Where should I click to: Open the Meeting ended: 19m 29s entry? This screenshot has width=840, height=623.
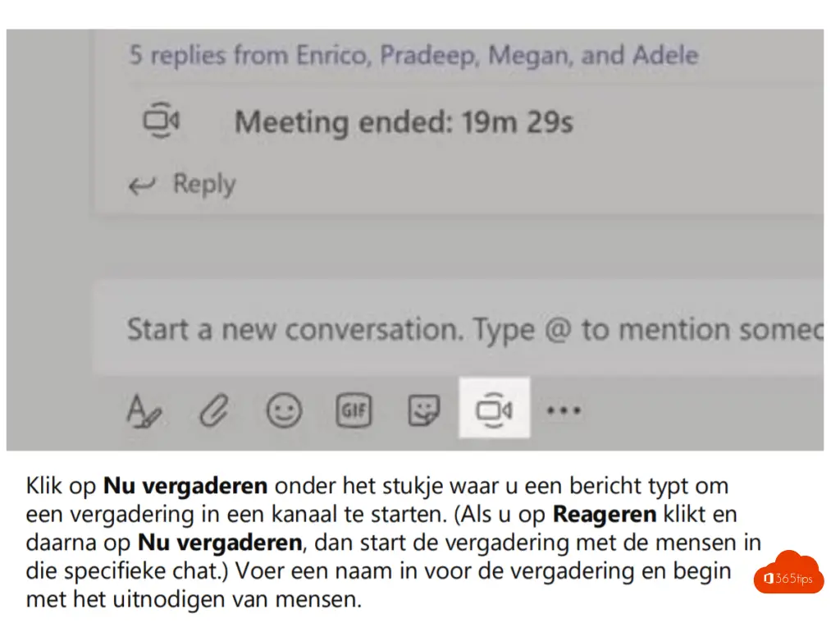tap(404, 122)
